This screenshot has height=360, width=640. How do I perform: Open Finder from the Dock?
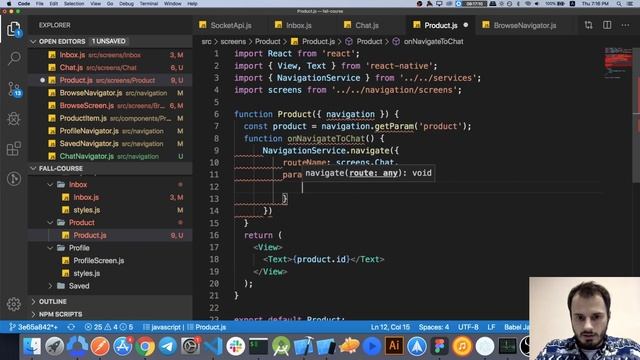click(31, 346)
